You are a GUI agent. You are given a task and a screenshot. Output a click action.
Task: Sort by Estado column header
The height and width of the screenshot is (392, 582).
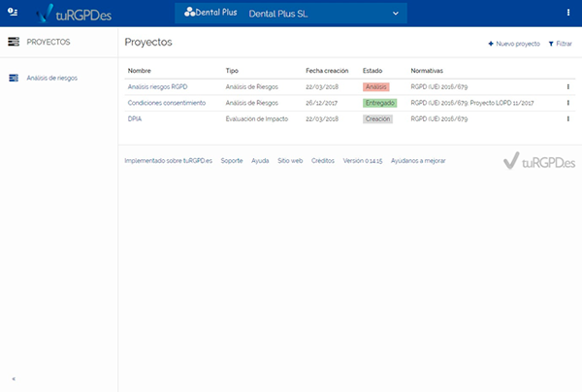(372, 71)
